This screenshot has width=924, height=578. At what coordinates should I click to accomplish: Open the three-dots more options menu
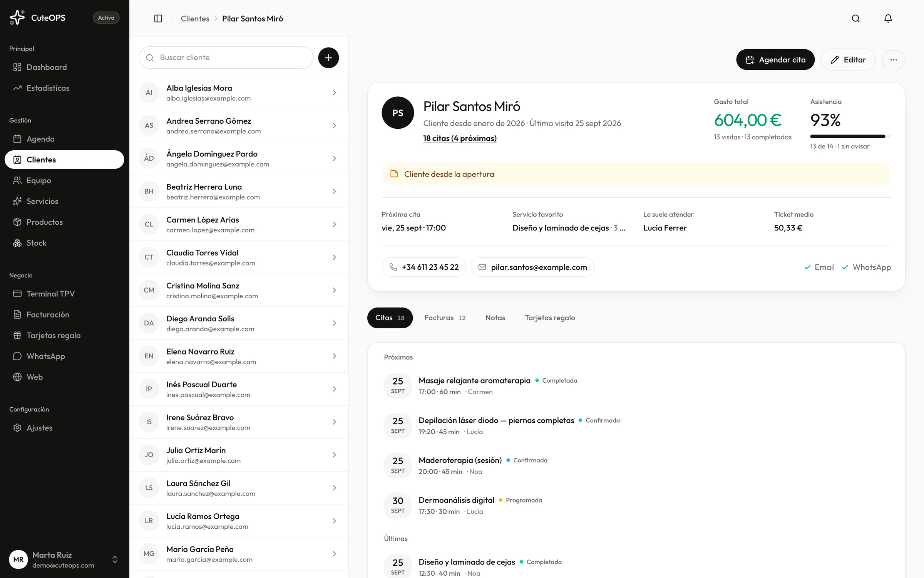point(893,60)
